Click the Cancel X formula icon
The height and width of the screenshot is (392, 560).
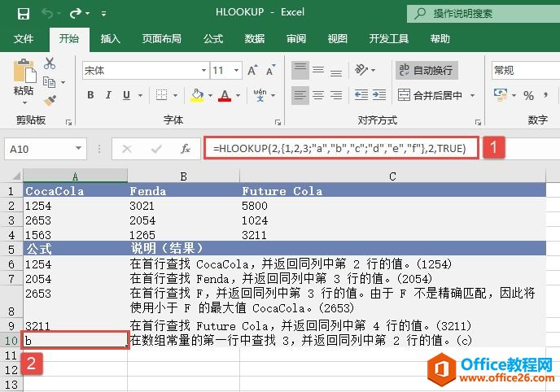coord(127,149)
